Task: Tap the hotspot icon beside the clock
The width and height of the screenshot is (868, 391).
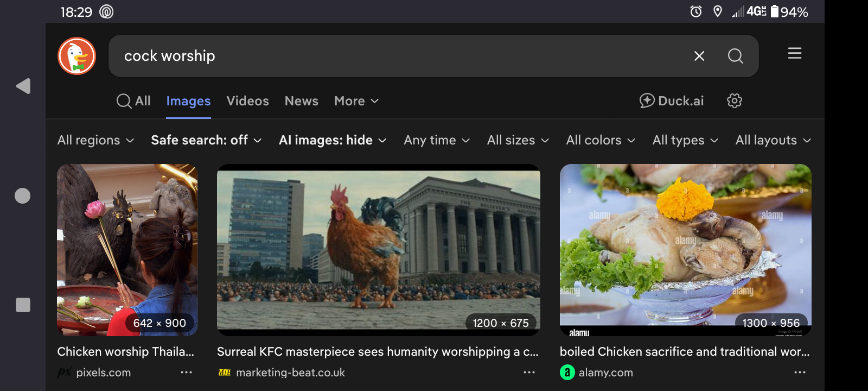Action: click(x=106, y=11)
